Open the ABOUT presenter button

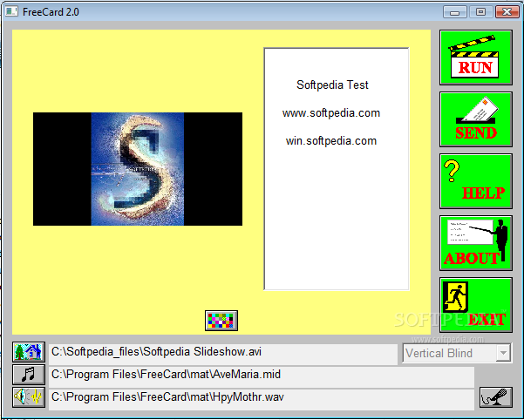475,243
